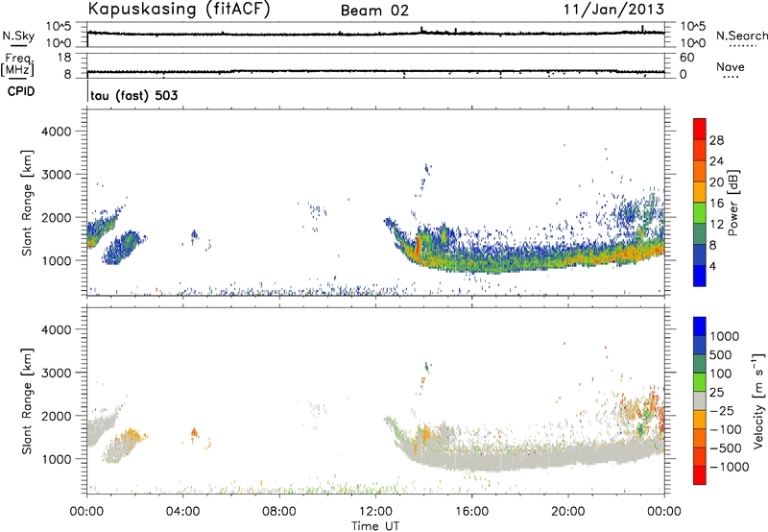Click the '4000' tick on the Power panel axis
This screenshot has width=768, height=532.
click(x=56, y=132)
